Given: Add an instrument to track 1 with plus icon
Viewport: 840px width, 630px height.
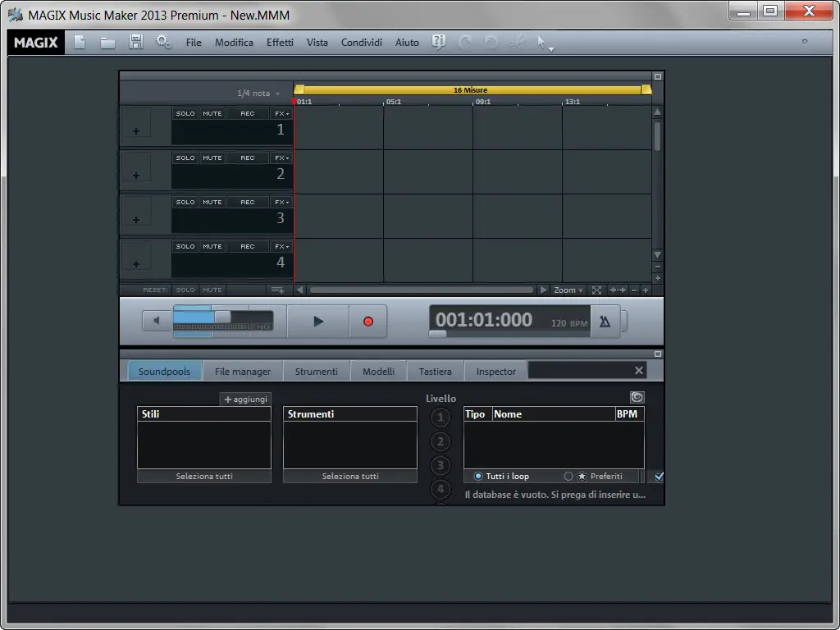Looking at the screenshot, I should pyautogui.click(x=135, y=131).
